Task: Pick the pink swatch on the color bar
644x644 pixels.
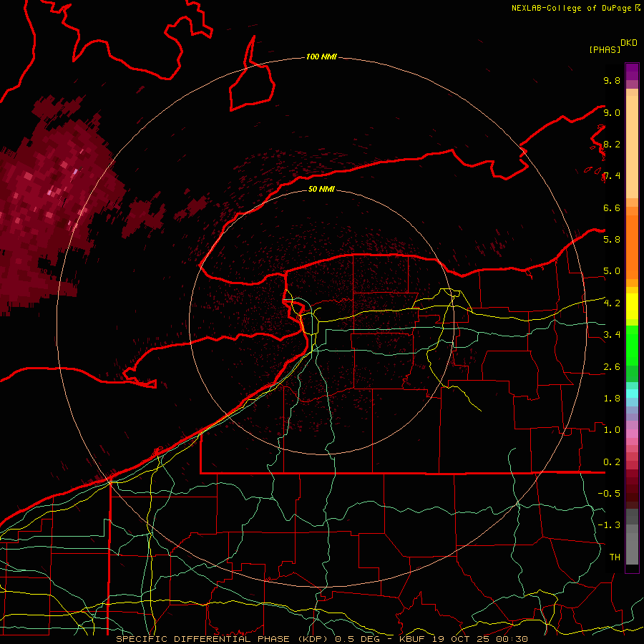Action: point(632,434)
